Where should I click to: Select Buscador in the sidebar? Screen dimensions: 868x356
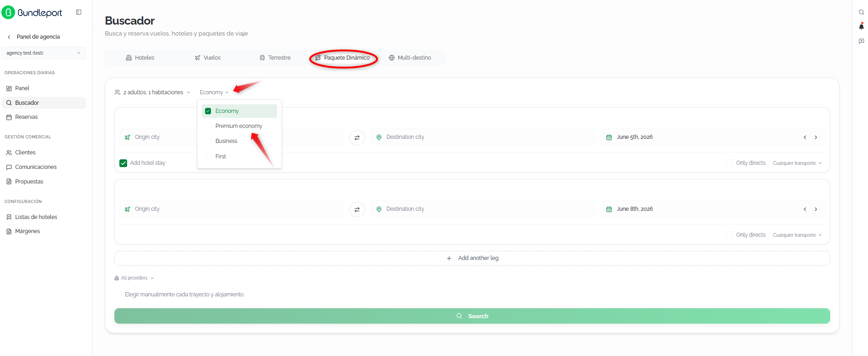click(x=44, y=103)
